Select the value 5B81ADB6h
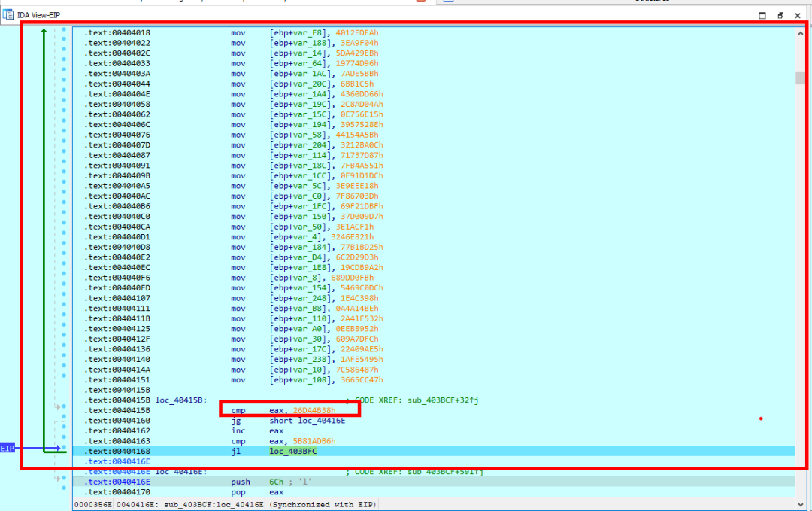 coord(314,441)
